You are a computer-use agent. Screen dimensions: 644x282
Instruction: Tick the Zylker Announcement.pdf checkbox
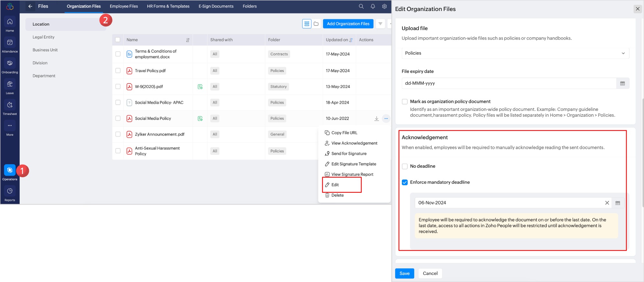click(118, 134)
